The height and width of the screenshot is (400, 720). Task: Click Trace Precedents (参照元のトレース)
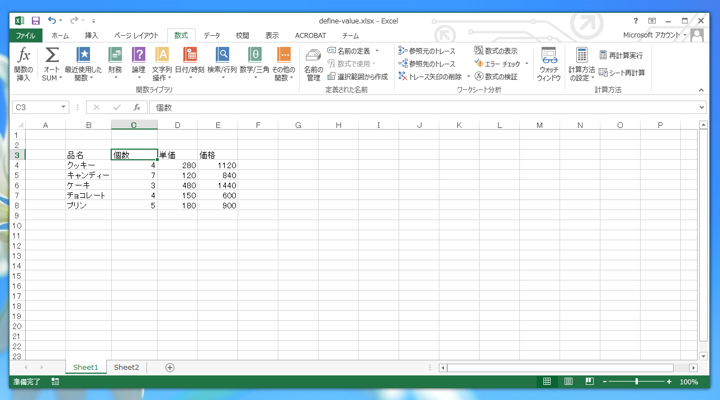click(427, 51)
